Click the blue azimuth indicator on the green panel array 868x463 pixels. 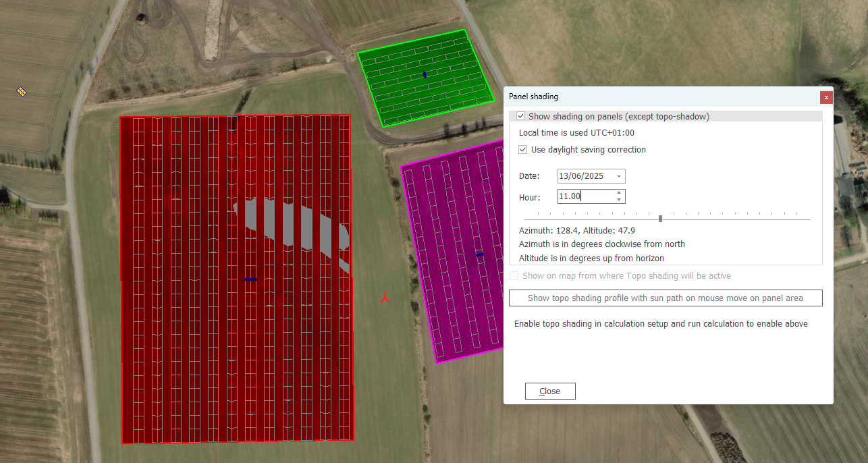(x=424, y=74)
